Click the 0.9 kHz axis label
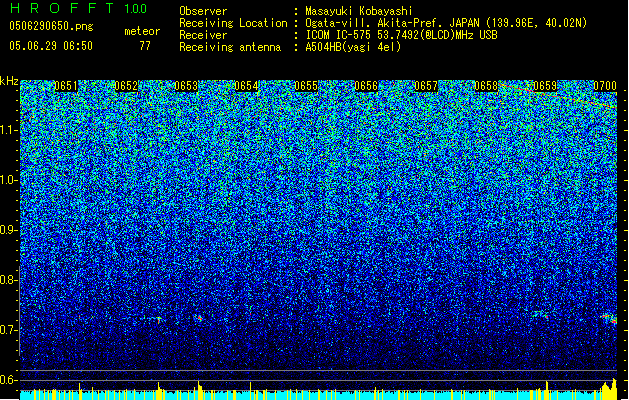Viewport: 629px width, 400px height. 8,230
